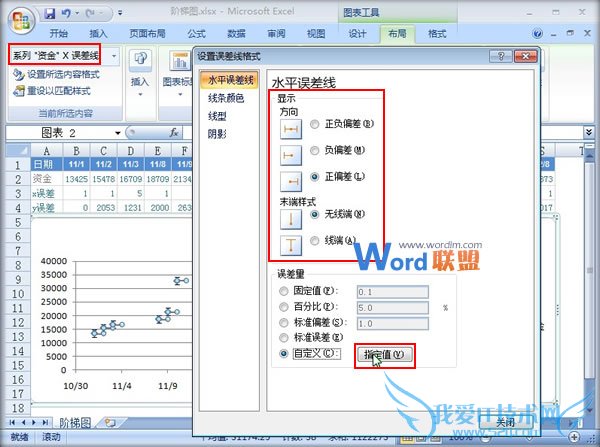Click cell A2 labeled 资金
600x447 pixels.
tap(47, 179)
